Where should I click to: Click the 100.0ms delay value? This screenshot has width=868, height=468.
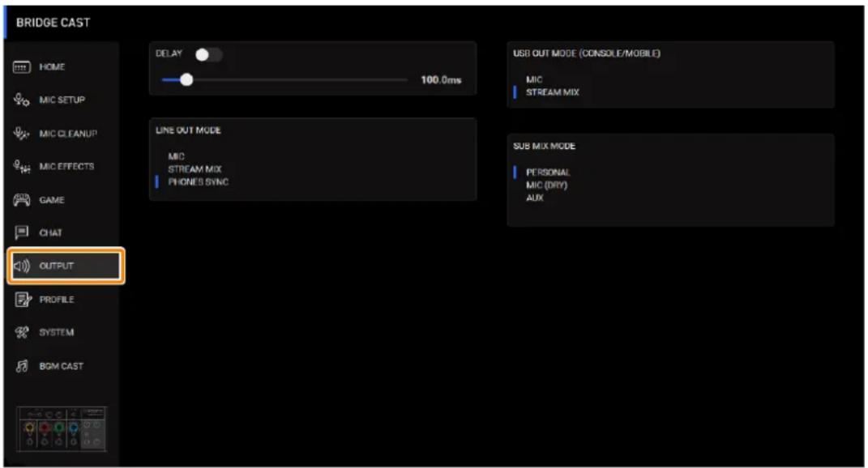coord(441,79)
